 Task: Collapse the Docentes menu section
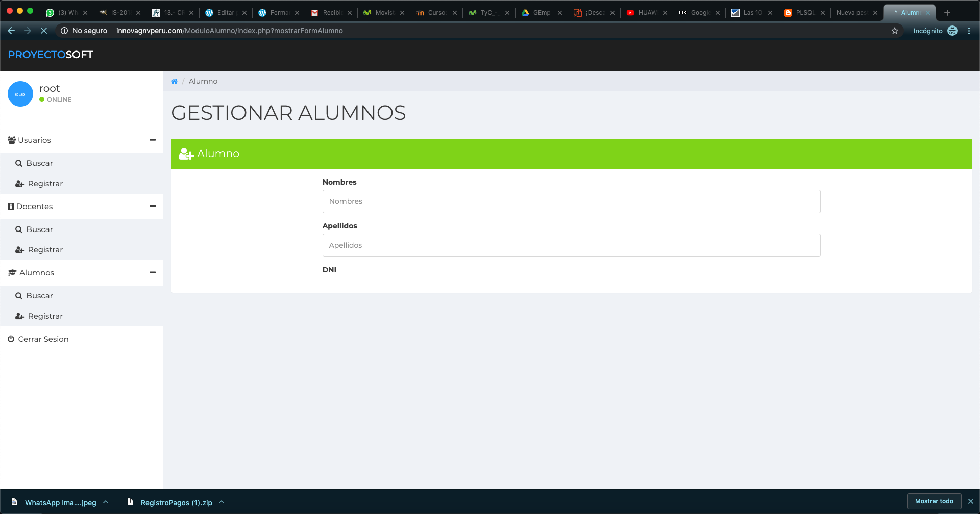click(152, 206)
